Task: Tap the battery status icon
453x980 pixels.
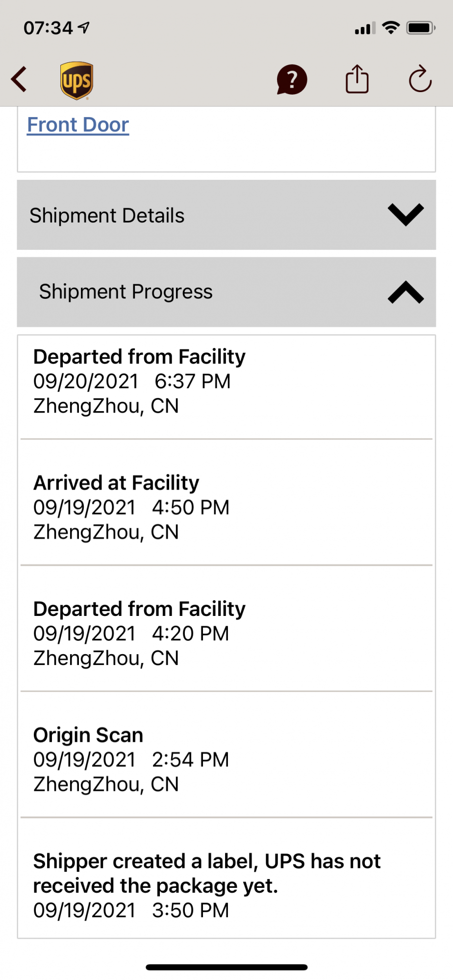Action: [420, 28]
